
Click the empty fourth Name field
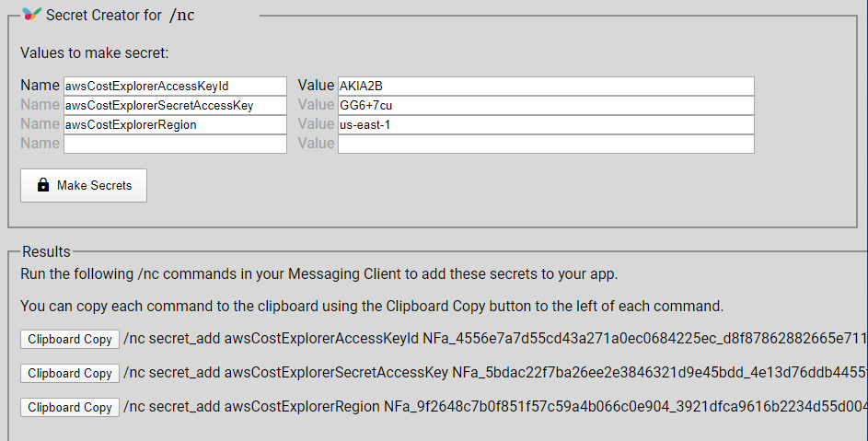coord(175,144)
